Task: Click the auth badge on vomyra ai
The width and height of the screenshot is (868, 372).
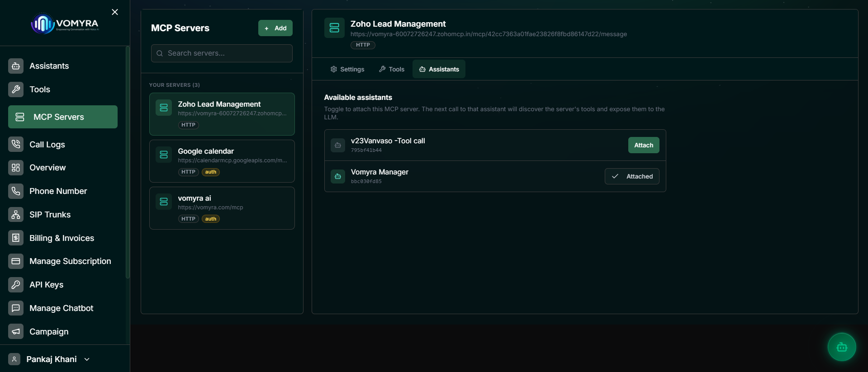Action: (211, 219)
